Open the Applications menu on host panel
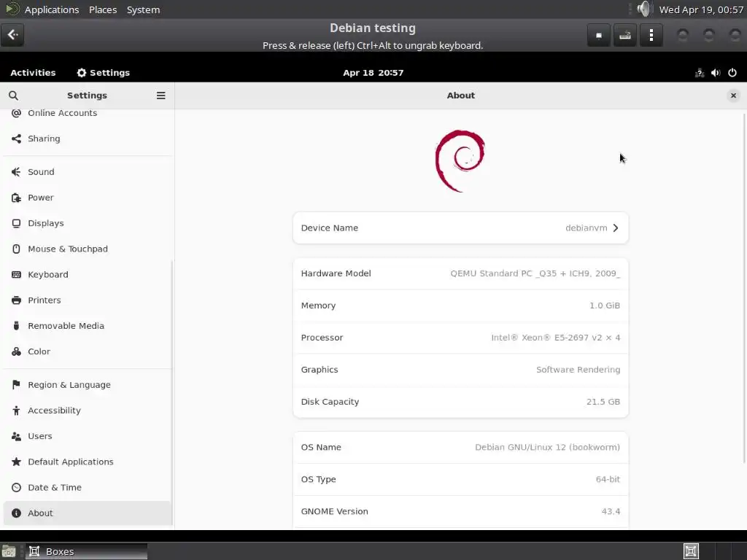Screen dimensions: 747x560 coord(52,9)
